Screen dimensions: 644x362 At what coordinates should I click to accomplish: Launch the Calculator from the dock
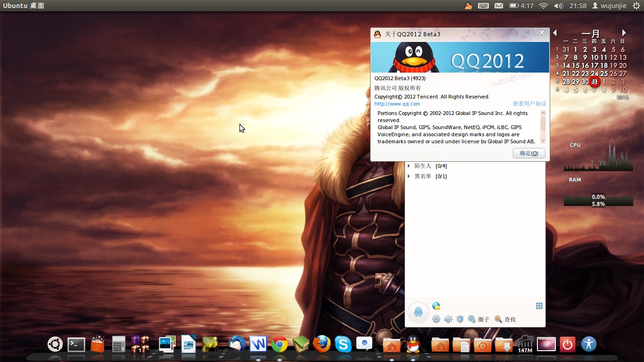click(x=119, y=344)
